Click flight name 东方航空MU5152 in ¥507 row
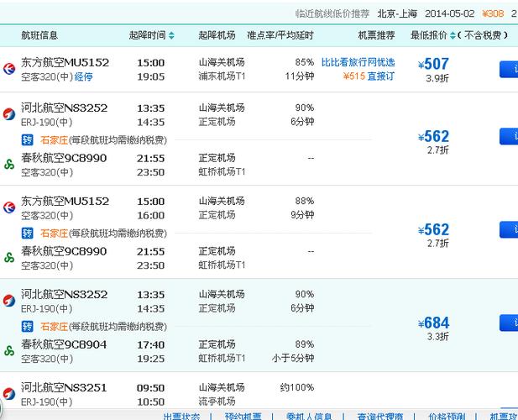The height and width of the screenshot is (420, 518). (65, 62)
